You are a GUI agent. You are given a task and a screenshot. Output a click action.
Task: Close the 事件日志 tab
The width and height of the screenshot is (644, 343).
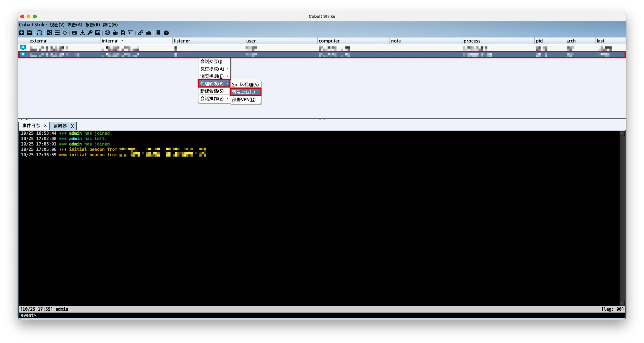[45, 126]
